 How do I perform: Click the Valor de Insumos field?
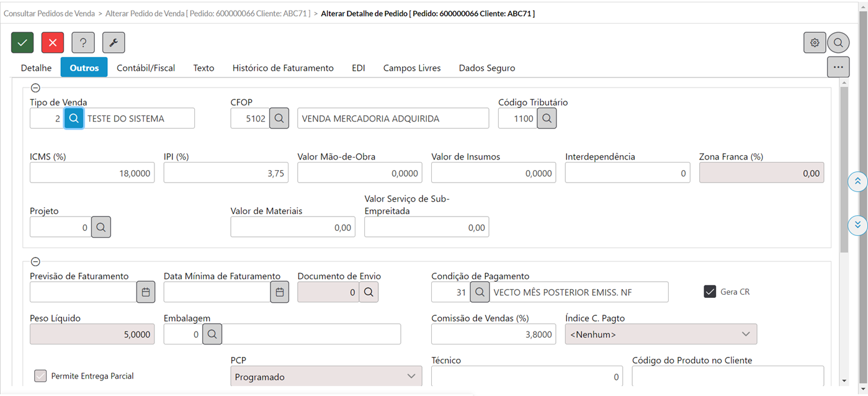[x=494, y=173]
